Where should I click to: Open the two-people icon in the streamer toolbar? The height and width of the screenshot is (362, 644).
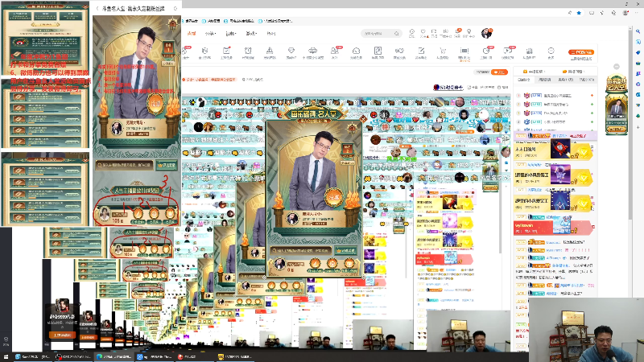(x=335, y=51)
